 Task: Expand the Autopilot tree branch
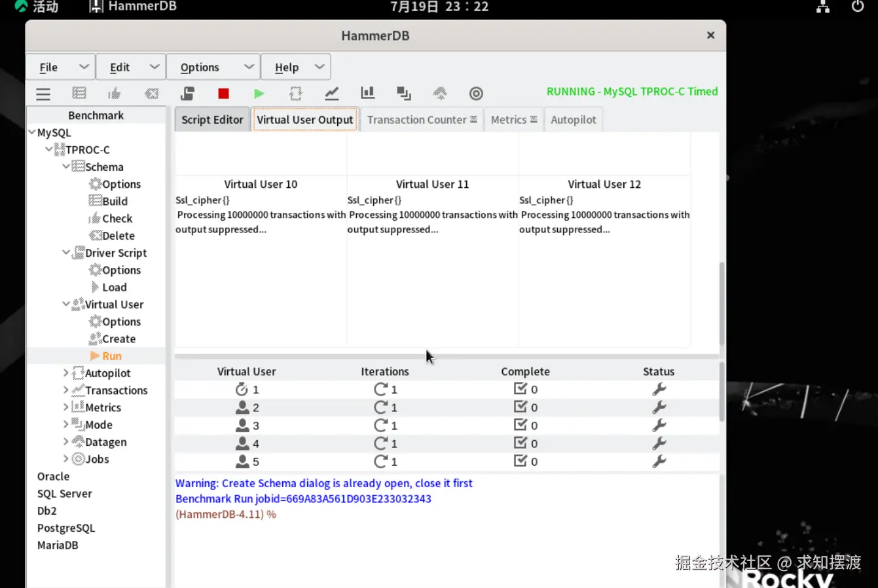(x=66, y=373)
